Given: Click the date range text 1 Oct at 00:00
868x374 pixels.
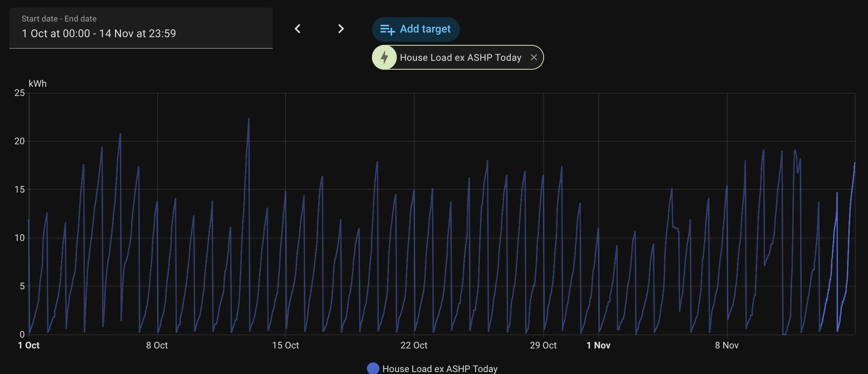Looking at the screenshot, I should pyautogui.click(x=56, y=34).
